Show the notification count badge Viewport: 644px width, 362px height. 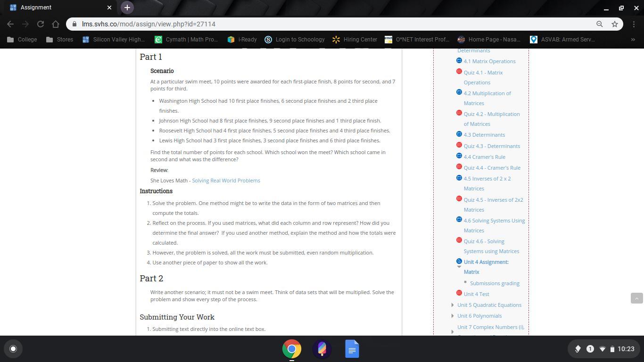(590, 349)
